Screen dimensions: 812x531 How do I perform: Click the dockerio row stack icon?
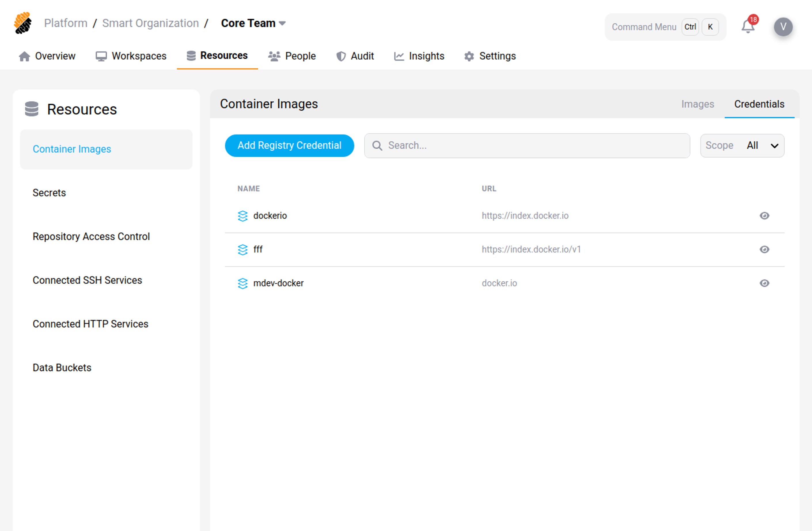tap(242, 216)
